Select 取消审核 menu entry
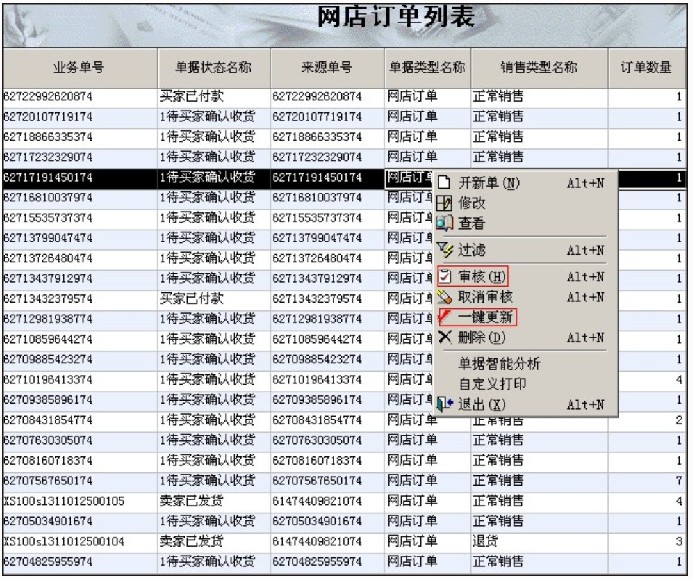 tap(525, 297)
